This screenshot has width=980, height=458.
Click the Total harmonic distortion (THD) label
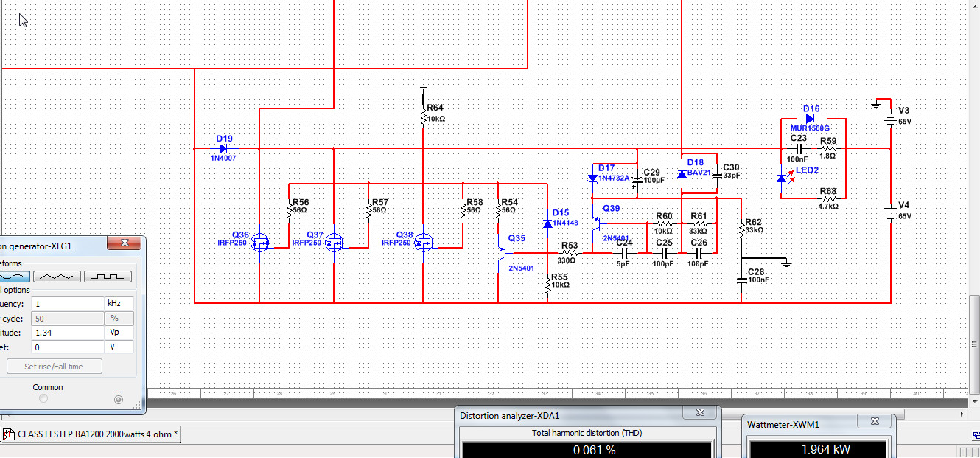pos(587,433)
